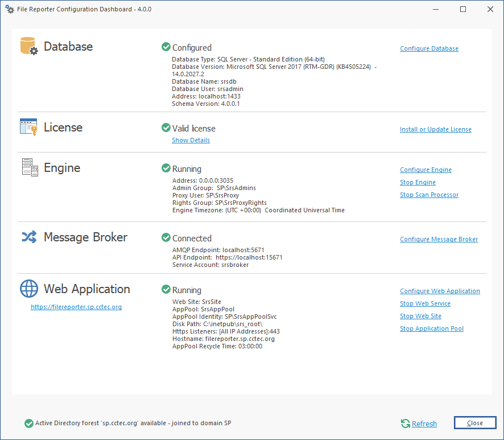Viewport: 504px width, 440px height.
Task: Open Configure Message Broker
Action: (x=439, y=239)
